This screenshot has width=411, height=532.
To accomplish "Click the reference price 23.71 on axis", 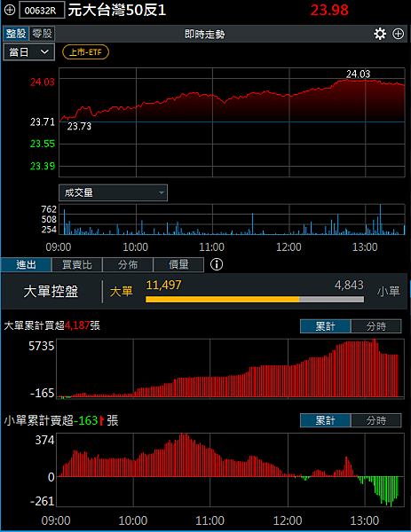I will coord(42,121).
